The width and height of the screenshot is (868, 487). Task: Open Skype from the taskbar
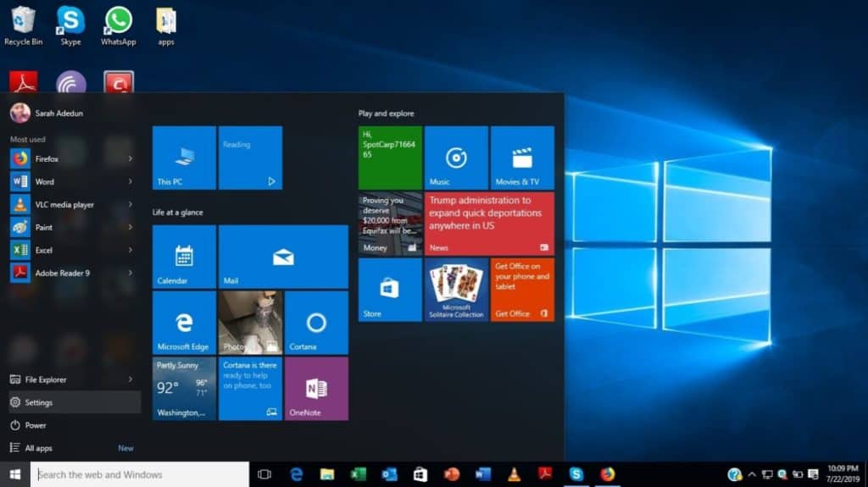tap(576, 474)
